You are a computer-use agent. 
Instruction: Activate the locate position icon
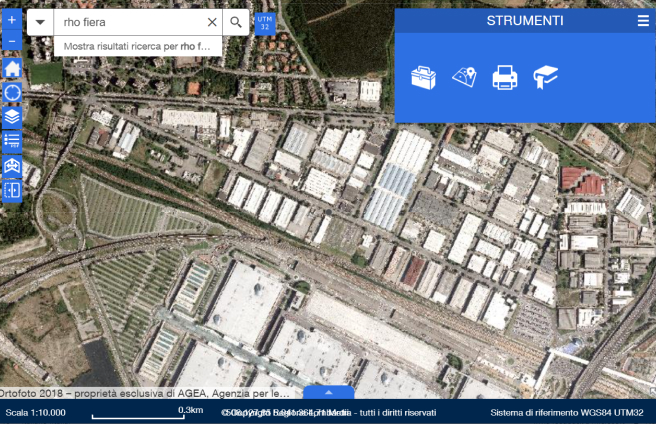(12, 93)
